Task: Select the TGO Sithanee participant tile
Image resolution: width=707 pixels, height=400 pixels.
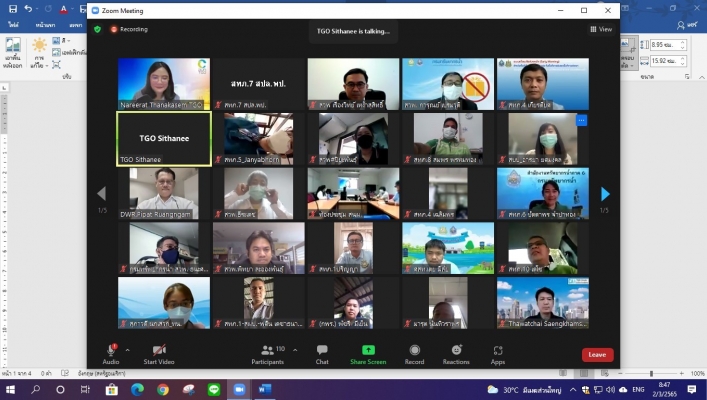Action: [164, 138]
